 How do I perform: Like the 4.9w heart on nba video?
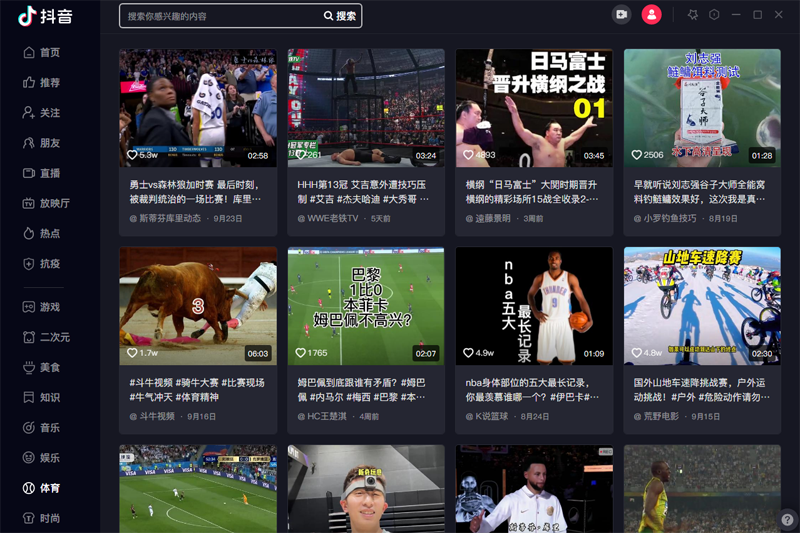point(468,352)
